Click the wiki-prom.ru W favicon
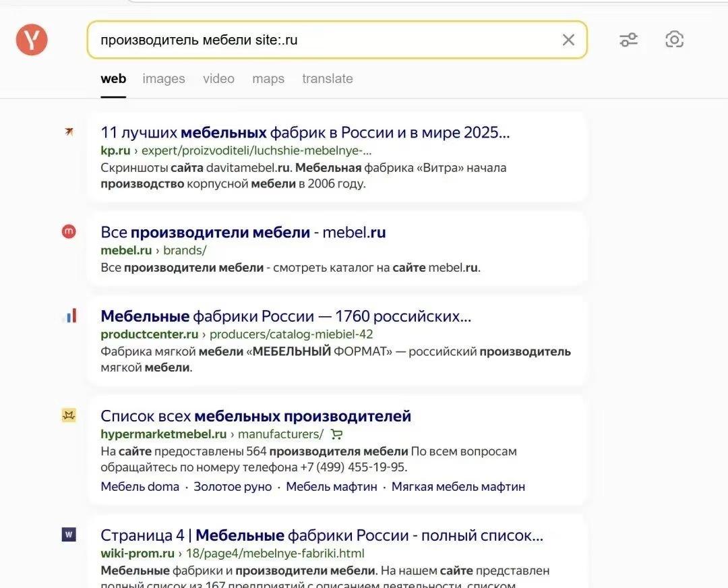Viewport: 728px width, 588px height. pyautogui.click(x=69, y=535)
